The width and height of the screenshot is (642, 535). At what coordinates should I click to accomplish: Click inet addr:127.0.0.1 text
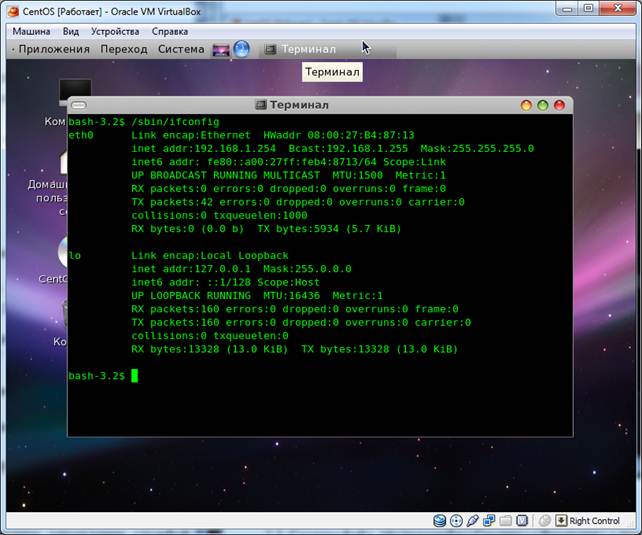191,269
